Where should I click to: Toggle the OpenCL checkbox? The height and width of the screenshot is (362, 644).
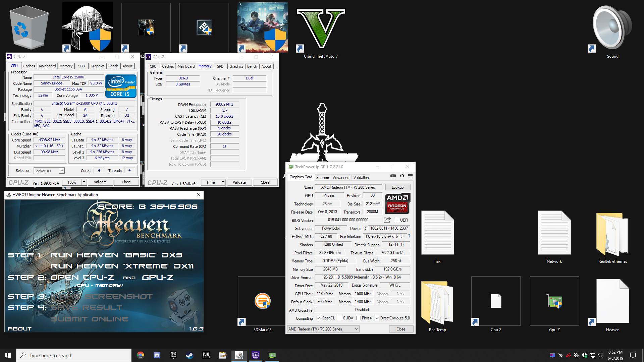click(319, 318)
